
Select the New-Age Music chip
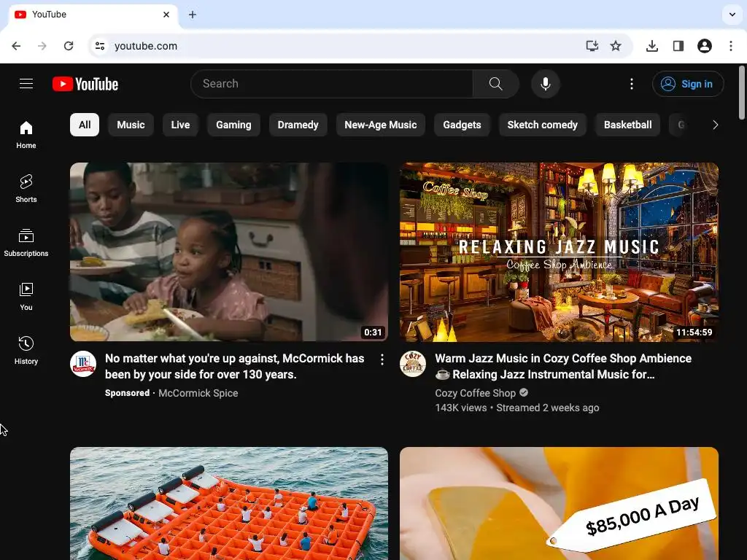[381, 125]
